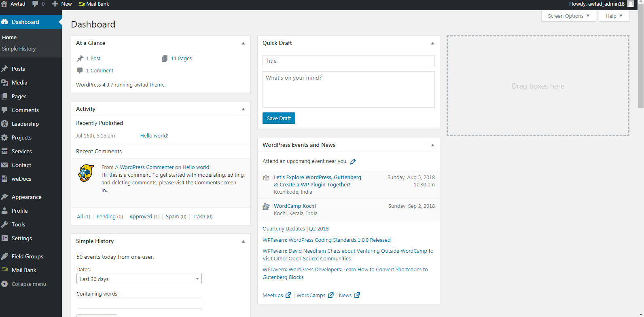Open the Settings menu label

click(22, 238)
